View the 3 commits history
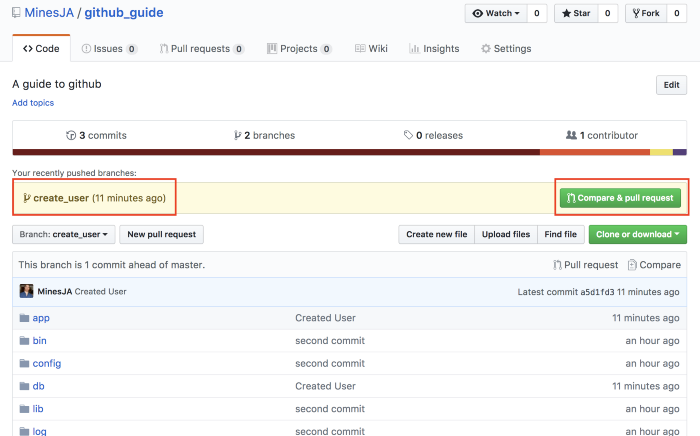The image size is (700, 436). coord(96,135)
